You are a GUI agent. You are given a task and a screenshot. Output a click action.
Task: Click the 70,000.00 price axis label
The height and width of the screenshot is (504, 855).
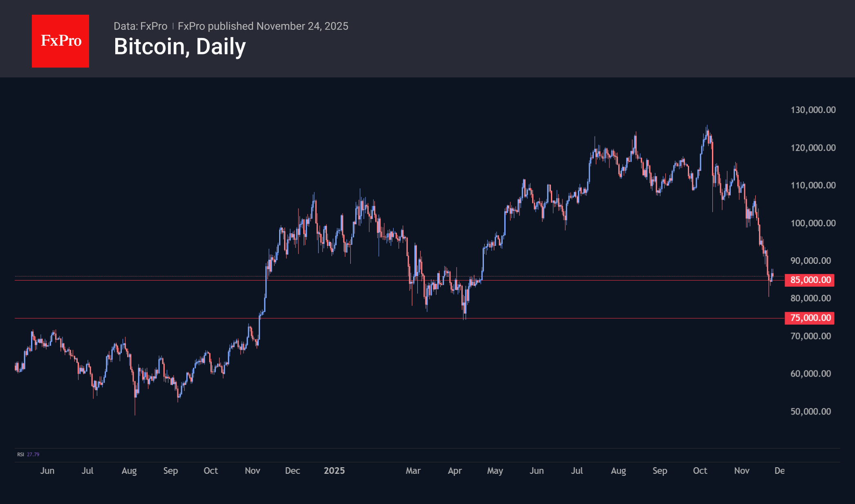(810, 336)
